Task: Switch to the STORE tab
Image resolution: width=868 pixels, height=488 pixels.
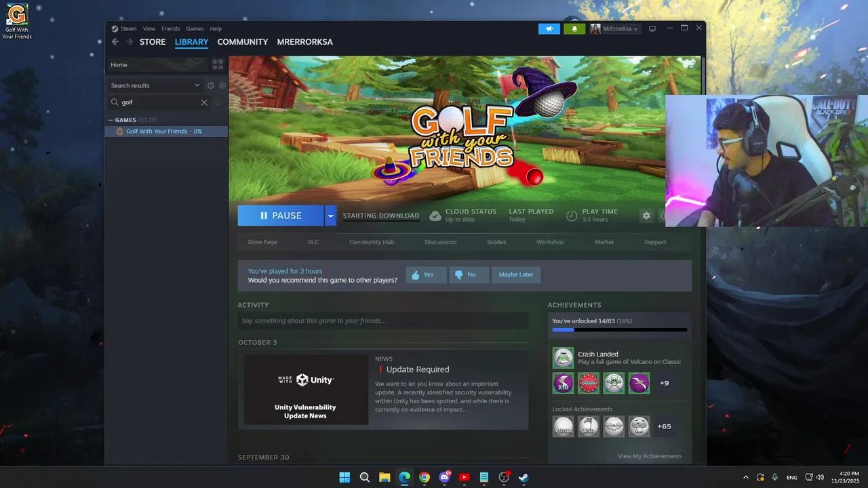Action: 153,42
